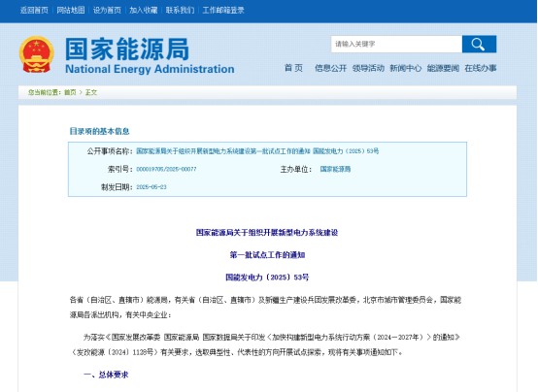
Task: Click the national emblem logo
Action: (37, 54)
